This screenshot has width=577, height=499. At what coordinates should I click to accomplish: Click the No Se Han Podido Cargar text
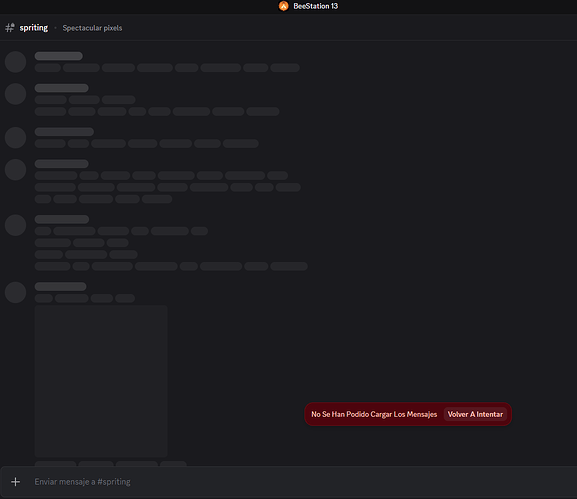coord(374,414)
